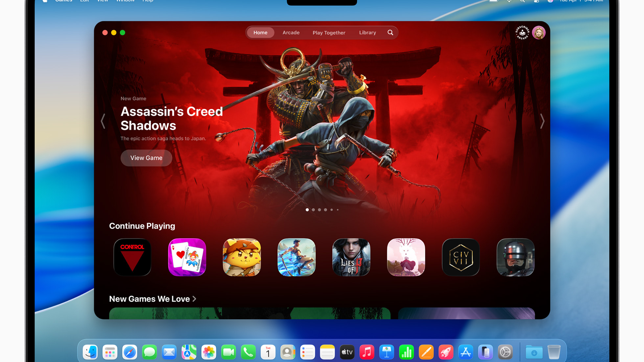Viewport: 644px width, 362px height.
Task: Continue playing Civ VII
Action: 461,257
